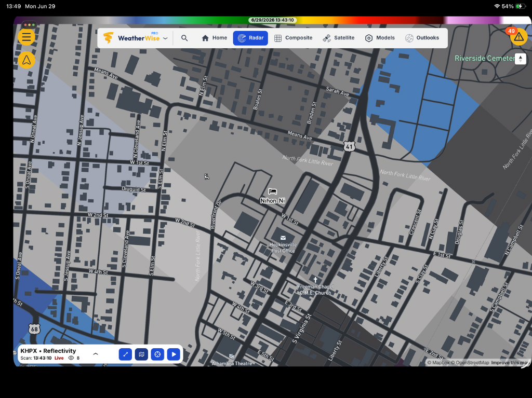This screenshot has height=398, width=532.
Task: Click the 6/29/2026 13:43:10 timestamp label
Action: pyautogui.click(x=272, y=20)
